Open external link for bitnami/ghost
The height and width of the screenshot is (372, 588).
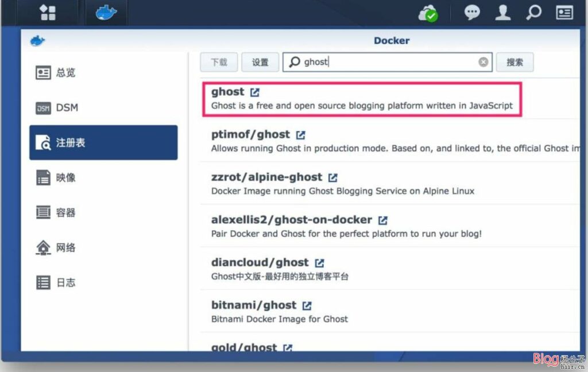307,305
